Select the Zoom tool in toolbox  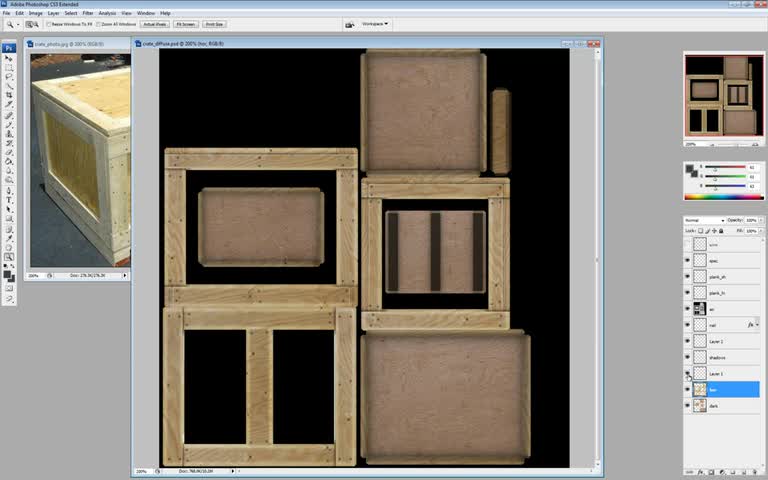[x=9, y=257]
